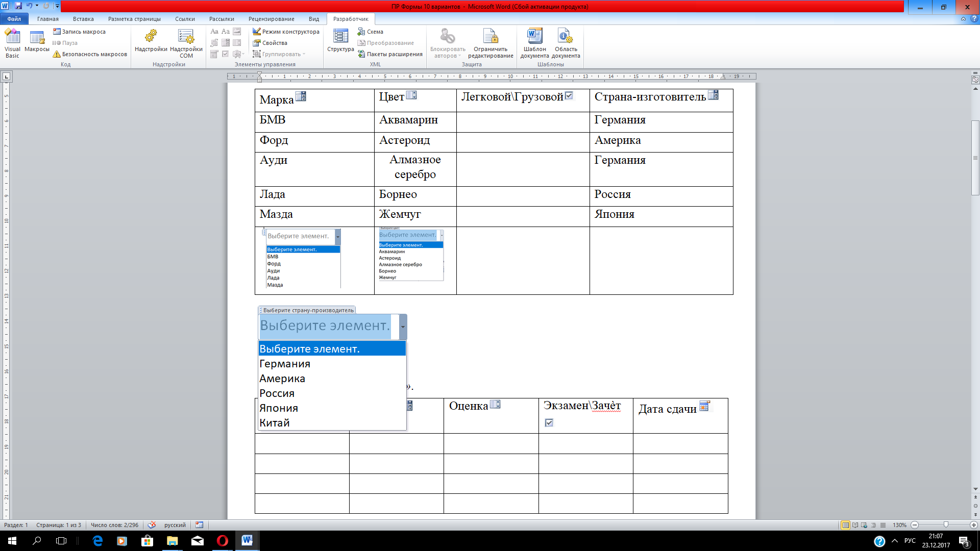The image size is (980, 551).
Task: Switch to the Главная tab
Action: 48,19
